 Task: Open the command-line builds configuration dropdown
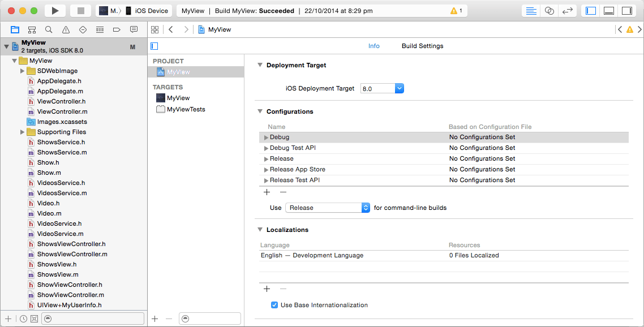327,208
